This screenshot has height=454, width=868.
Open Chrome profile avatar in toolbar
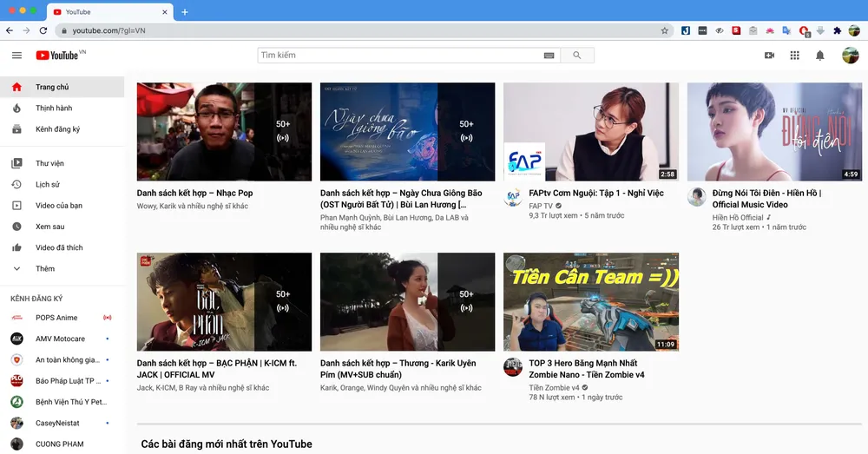click(854, 30)
